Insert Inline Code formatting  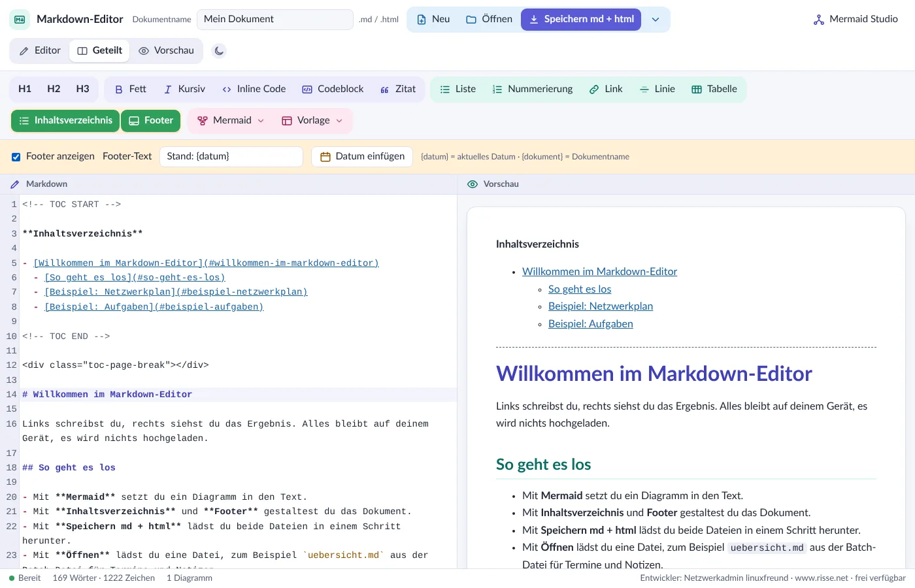click(254, 89)
